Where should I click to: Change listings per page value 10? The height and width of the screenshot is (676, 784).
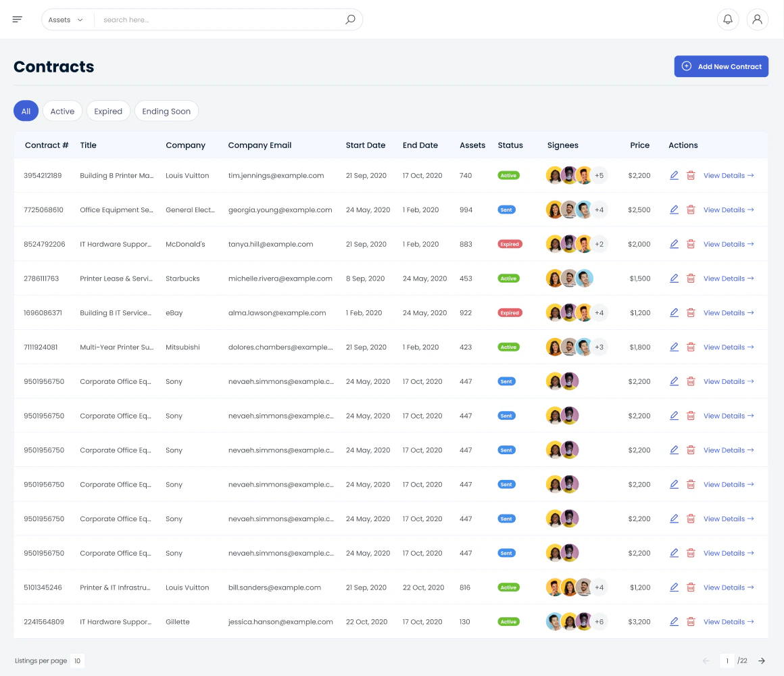(x=77, y=661)
